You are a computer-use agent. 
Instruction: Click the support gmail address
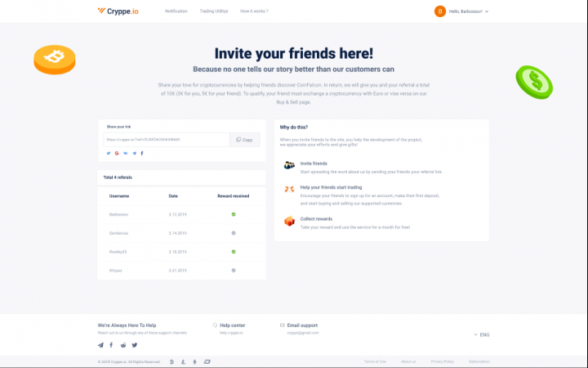[303, 333]
